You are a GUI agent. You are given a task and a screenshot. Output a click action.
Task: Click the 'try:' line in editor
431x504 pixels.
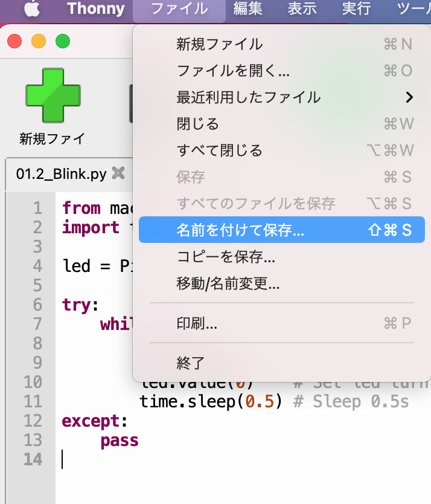[80, 305]
